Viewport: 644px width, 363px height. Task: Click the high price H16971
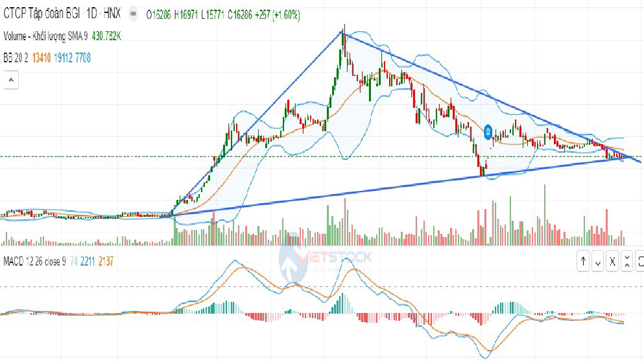pos(186,15)
